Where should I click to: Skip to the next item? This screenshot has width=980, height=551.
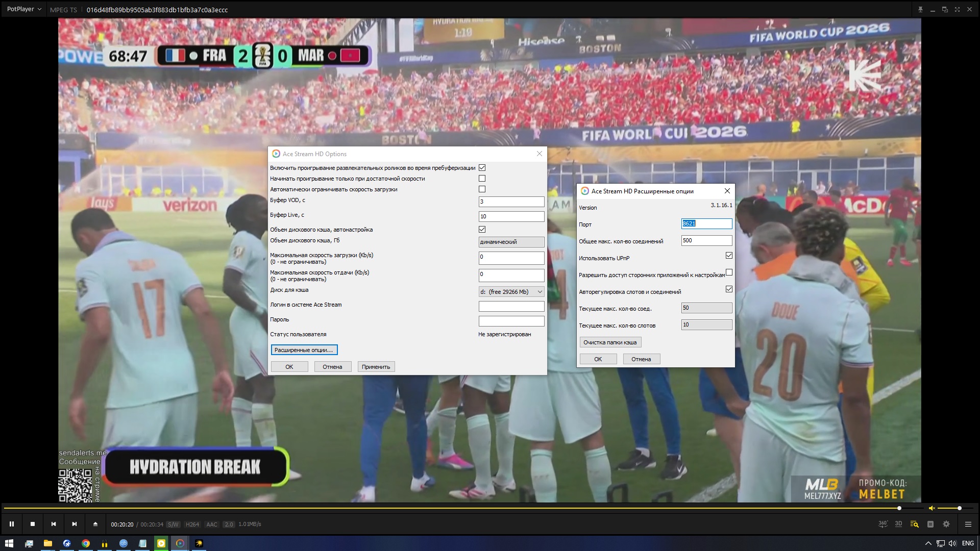(x=75, y=524)
